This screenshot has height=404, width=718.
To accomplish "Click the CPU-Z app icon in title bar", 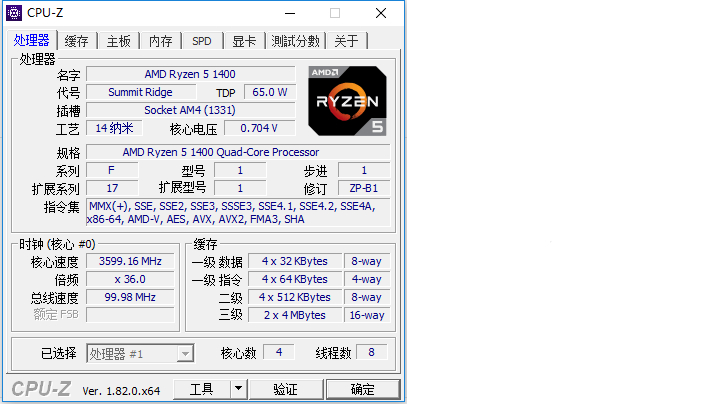I will point(14,13).
